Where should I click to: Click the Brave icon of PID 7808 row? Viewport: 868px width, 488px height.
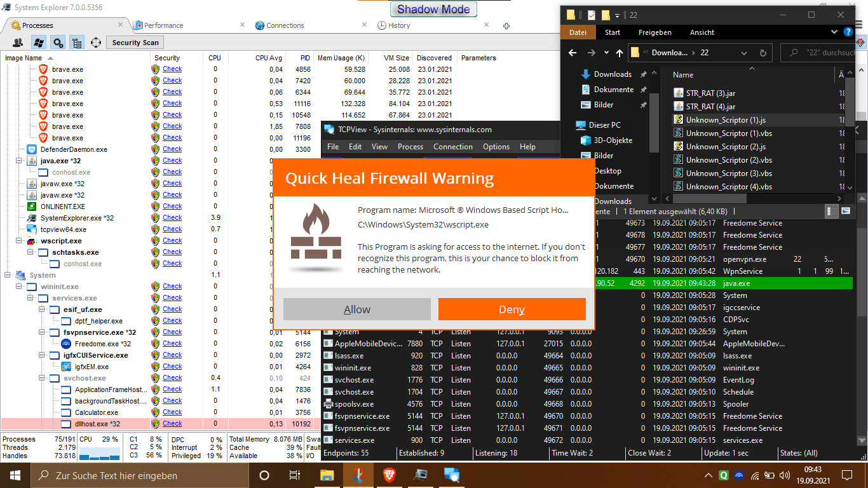click(43, 126)
